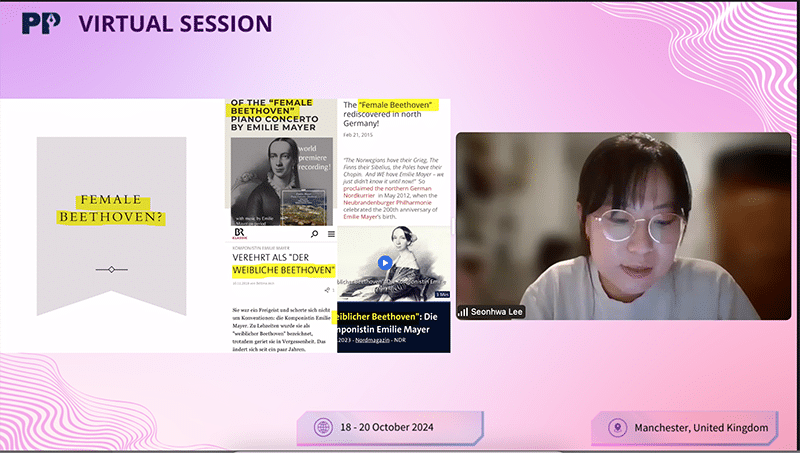This screenshot has height=453, width=800.
Task: Click the BR Klassik logo
Action: point(241,234)
